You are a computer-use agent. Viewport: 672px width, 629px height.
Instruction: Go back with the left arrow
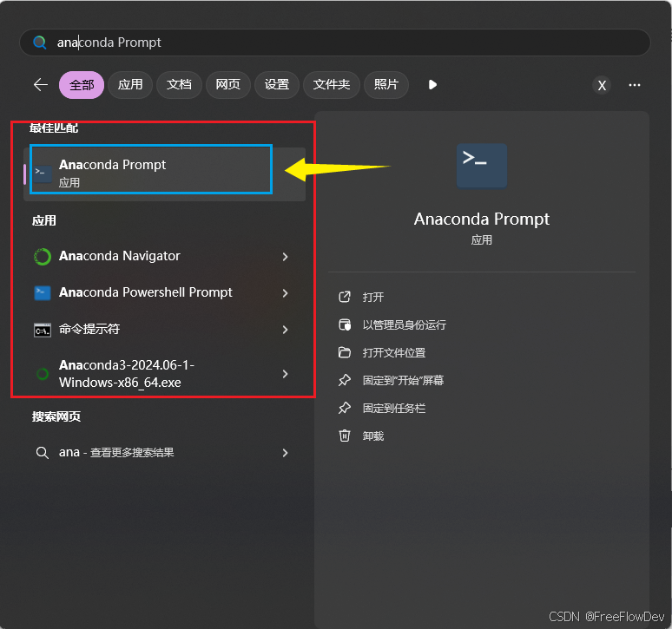[x=40, y=84]
